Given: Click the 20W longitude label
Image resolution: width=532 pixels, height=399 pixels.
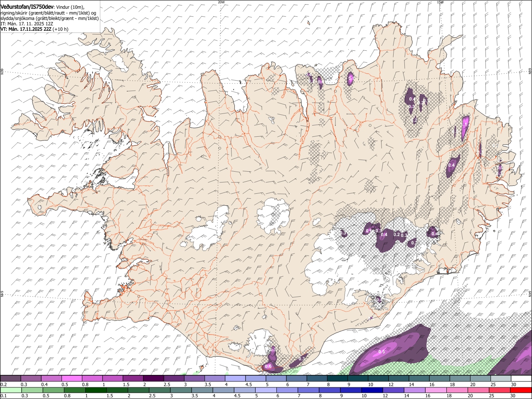Looking at the screenshot, I should pos(221,2).
